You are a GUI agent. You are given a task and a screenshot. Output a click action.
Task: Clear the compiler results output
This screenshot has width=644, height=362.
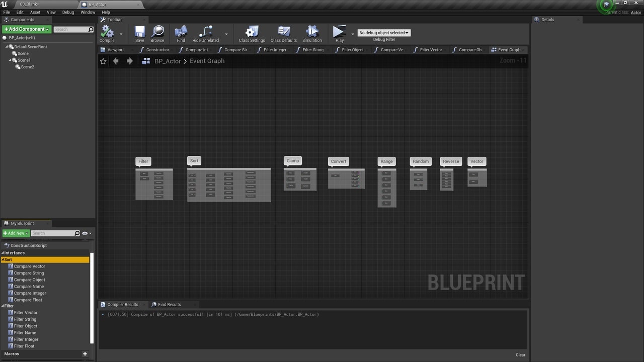tap(520, 354)
